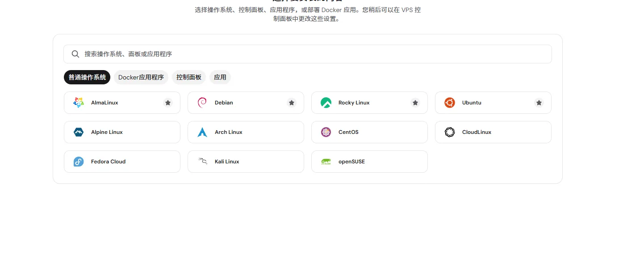Switch to the Docker应用程序 tab
This screenshot has height=258, width=644.
coord(141,77)
